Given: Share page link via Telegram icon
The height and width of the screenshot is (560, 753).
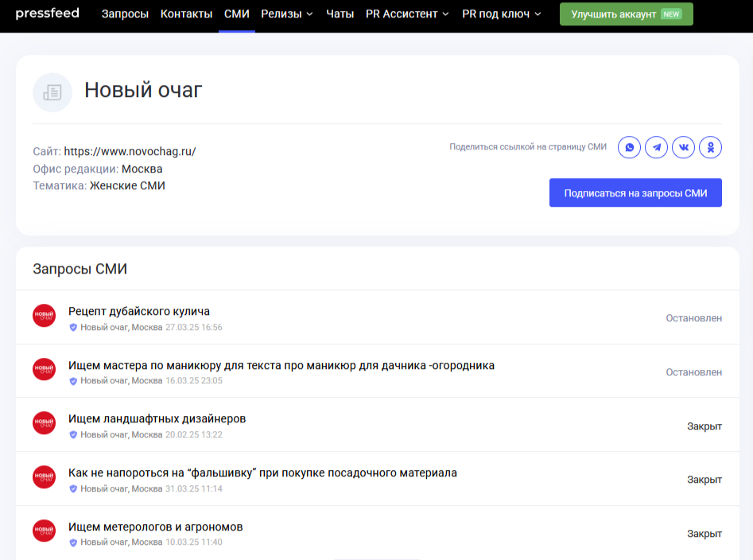Looking at the screenshot, I should pos(657,147).
